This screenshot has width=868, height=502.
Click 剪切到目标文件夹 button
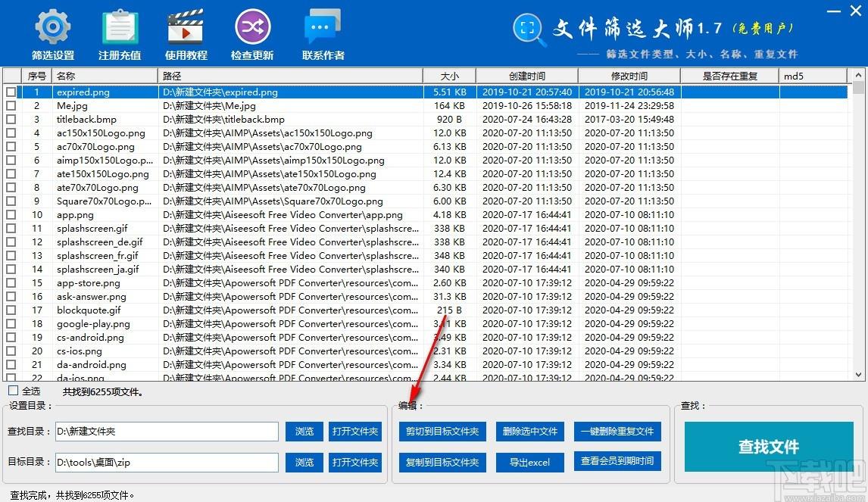[442, 432]
